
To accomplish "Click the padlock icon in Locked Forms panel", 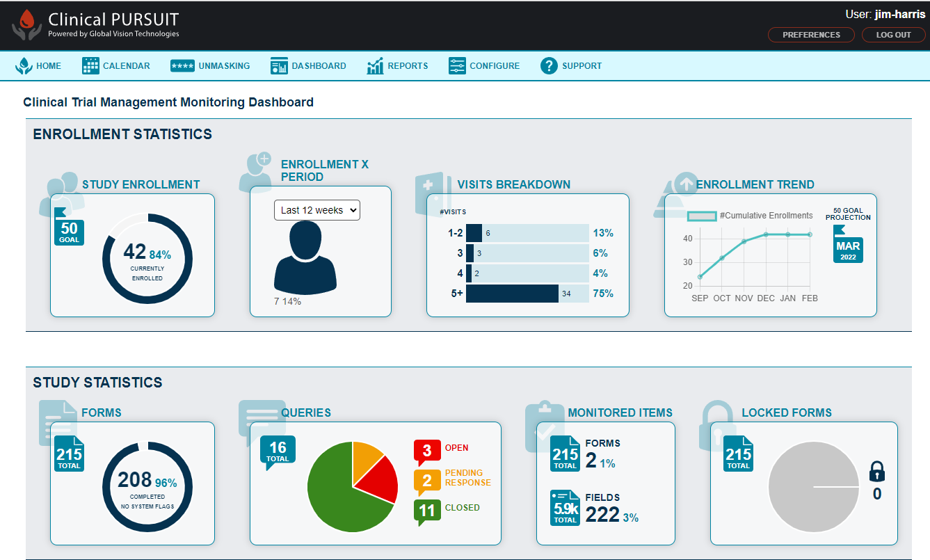I will tap(876, 472).
